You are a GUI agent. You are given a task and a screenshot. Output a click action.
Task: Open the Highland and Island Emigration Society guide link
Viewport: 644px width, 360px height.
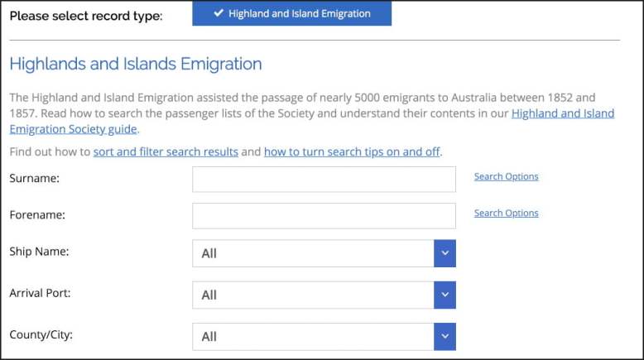(x=562, y=113)
